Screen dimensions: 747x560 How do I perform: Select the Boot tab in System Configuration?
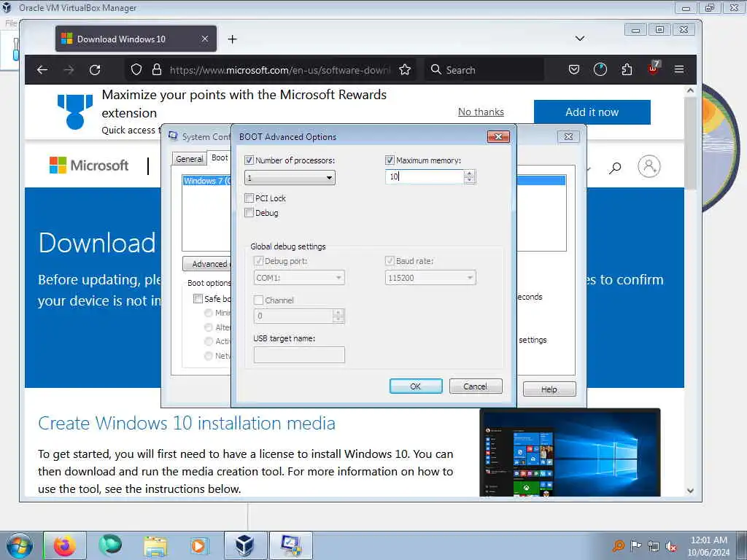(220, 157)
